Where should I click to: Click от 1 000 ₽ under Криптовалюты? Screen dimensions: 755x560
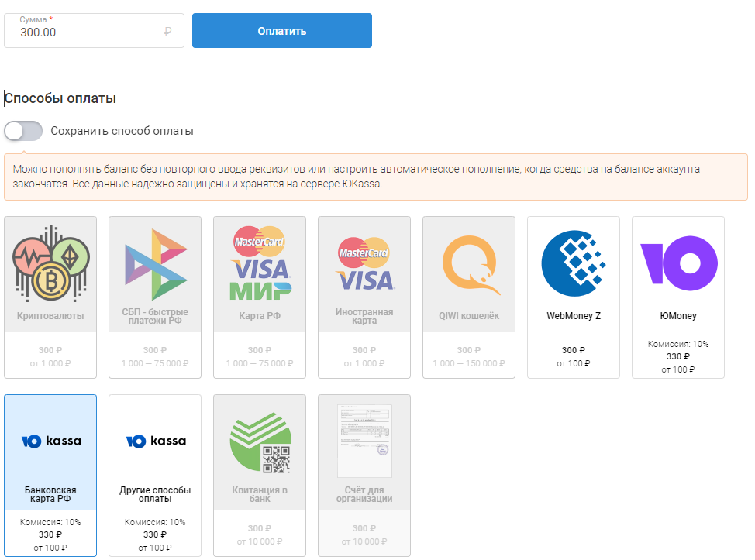tap(50, 363)
